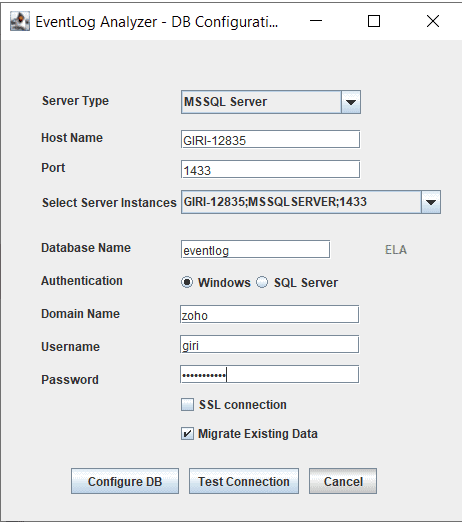Click the Port label
The height and width of the screenshot is (522, 462).
(x=53, y=168)
